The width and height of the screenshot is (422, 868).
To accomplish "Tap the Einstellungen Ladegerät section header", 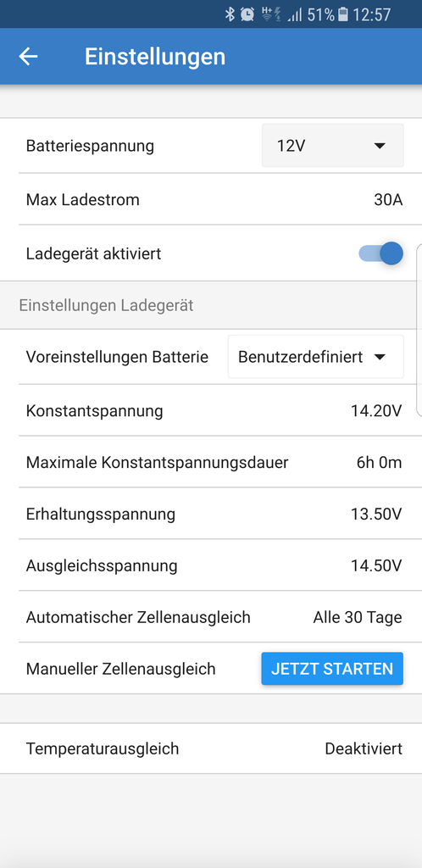I will [x=106, y=305].
